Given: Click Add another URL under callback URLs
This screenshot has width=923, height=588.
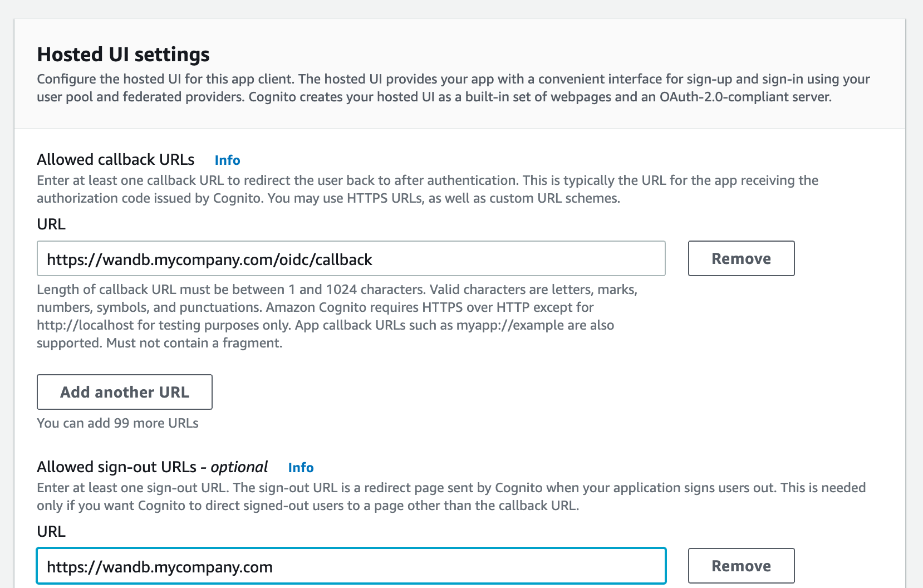Looking at the screenshot, I should pyautogui.click(x=124, y=392).
